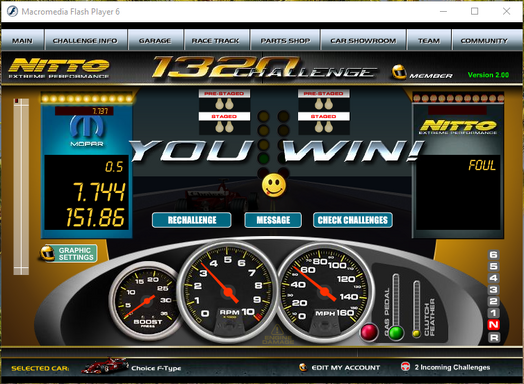
Task: Click the green gas pedal button
Action: (x=396, y=333)
